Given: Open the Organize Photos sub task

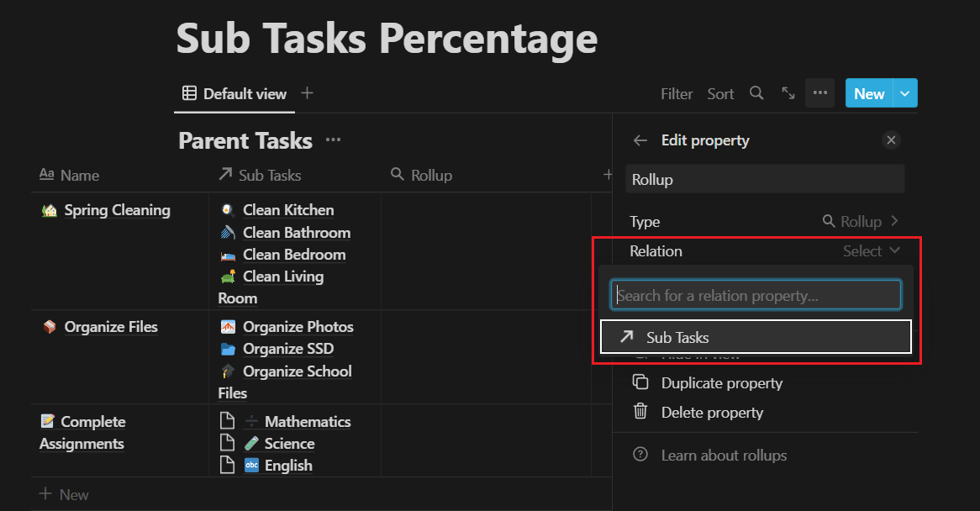Looking at the screenshot, I should [x=298, y=327].
